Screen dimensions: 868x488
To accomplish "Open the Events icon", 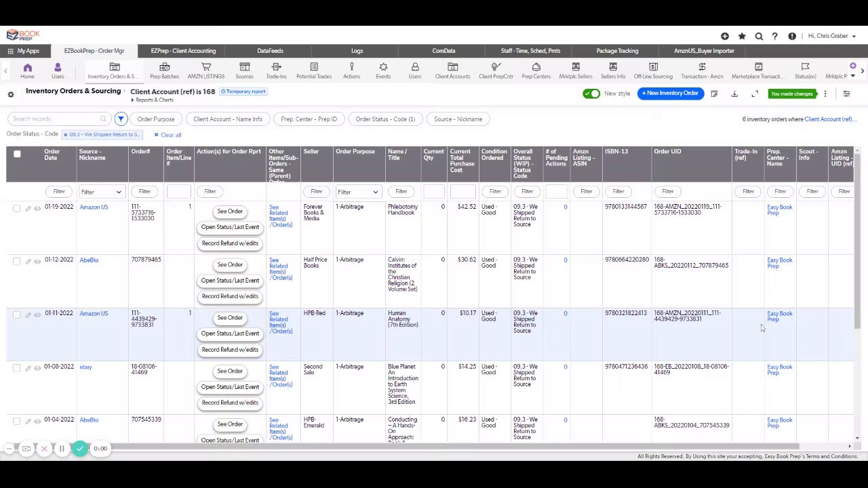I will click(x=383, y=67).
